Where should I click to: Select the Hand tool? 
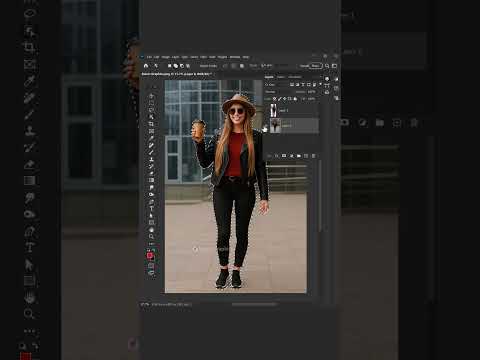151,230
